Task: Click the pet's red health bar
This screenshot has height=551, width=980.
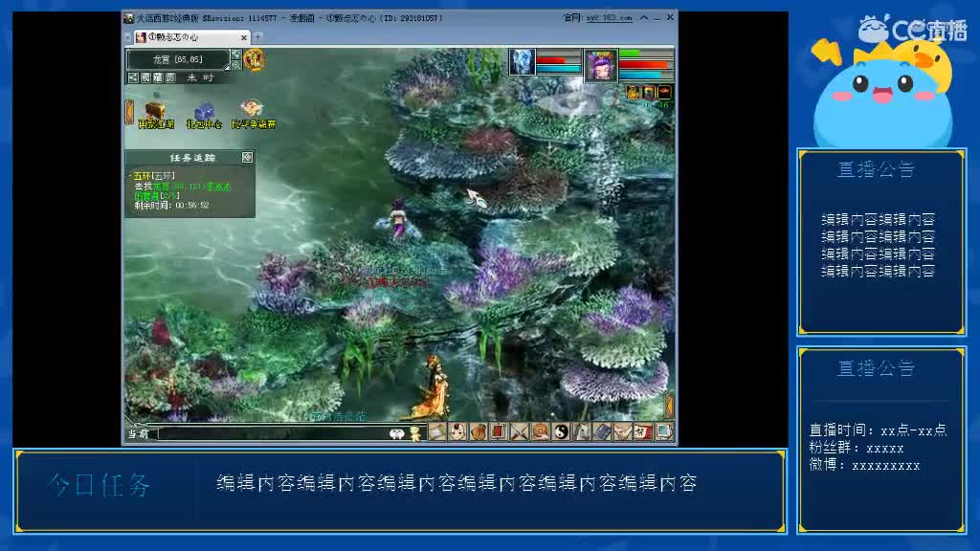Action: point(559,60)
